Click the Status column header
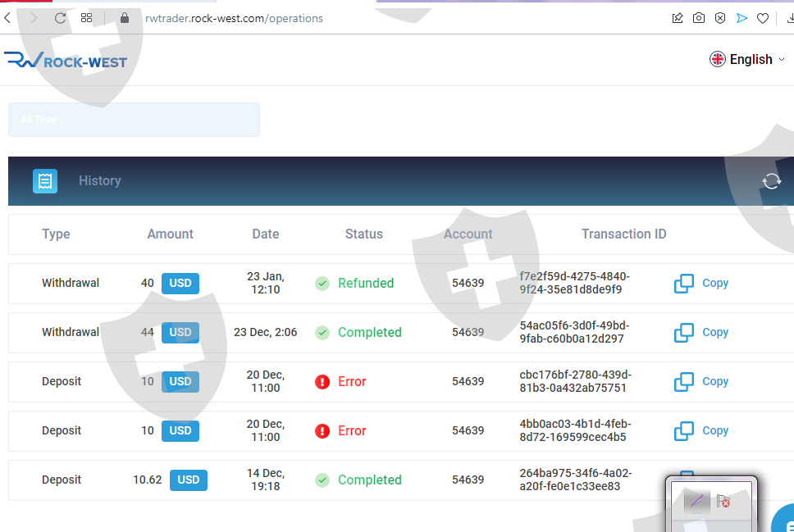794x532 pixels. coord(364,234)
